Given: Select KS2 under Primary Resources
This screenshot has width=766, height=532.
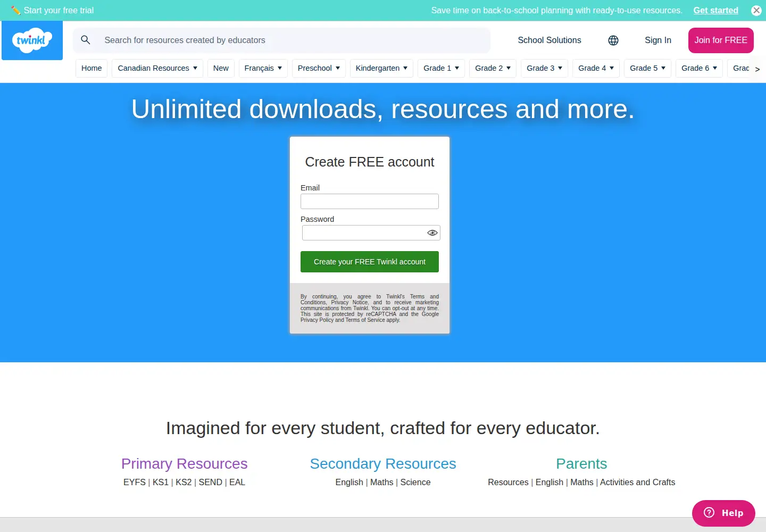Looking at the screenshot, I should [x=184, y=482].
